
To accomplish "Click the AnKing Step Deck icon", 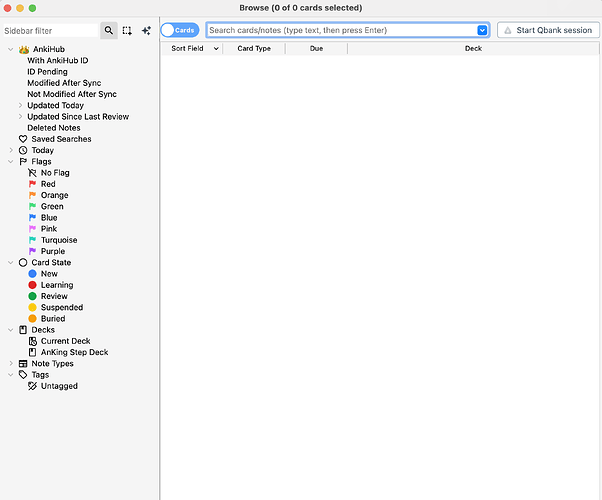I will [33, 352].
